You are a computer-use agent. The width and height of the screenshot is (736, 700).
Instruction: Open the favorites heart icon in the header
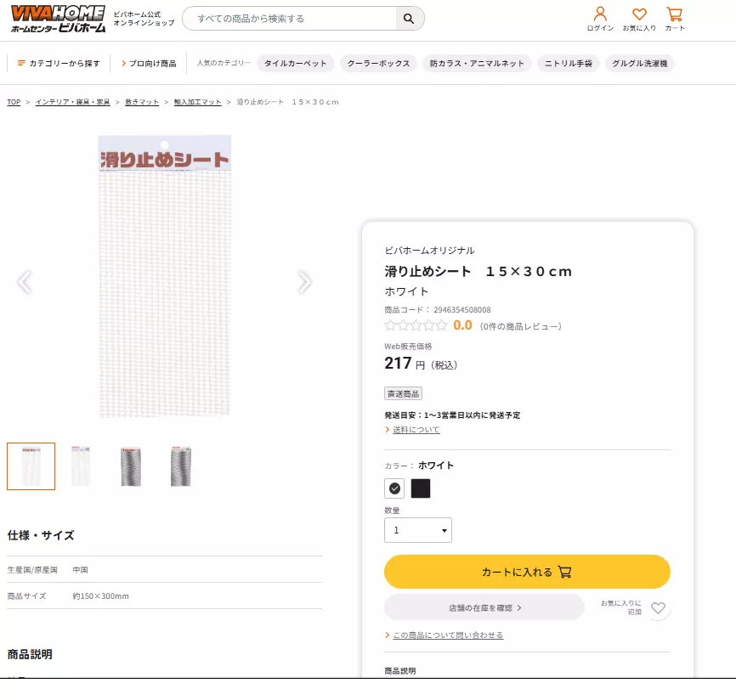(639, 14)
